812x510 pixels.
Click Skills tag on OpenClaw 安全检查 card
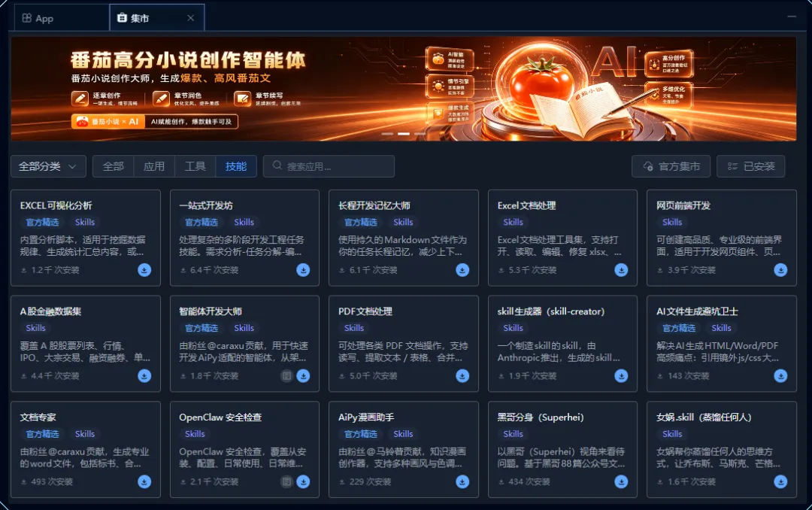[195, 434]
